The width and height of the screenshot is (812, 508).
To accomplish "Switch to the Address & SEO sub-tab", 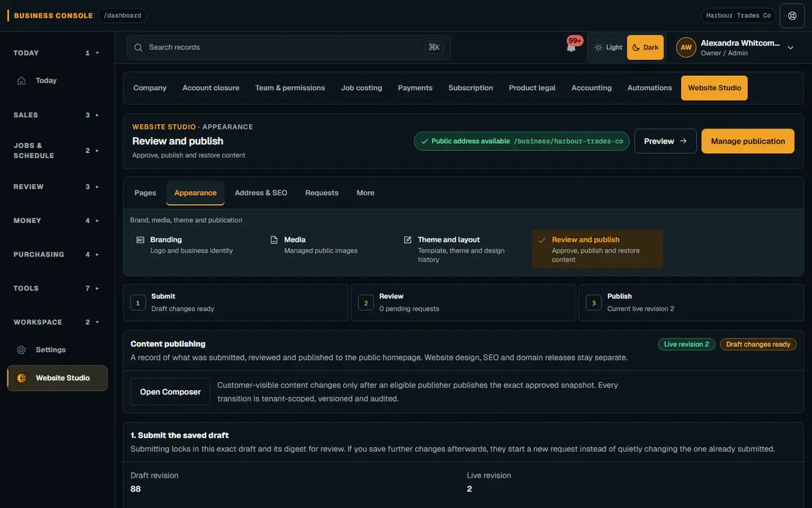I will pyautogui.click(x=261, y=193).
